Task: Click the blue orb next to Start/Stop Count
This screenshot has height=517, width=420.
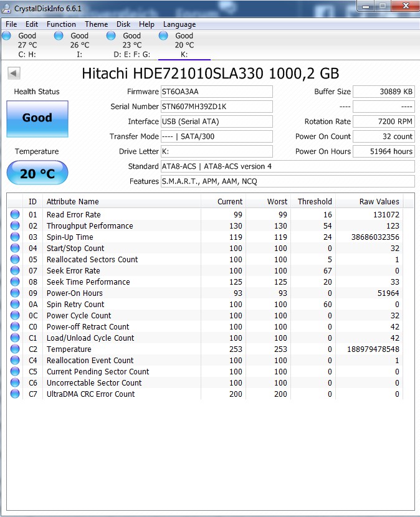Action: point(15,248)
